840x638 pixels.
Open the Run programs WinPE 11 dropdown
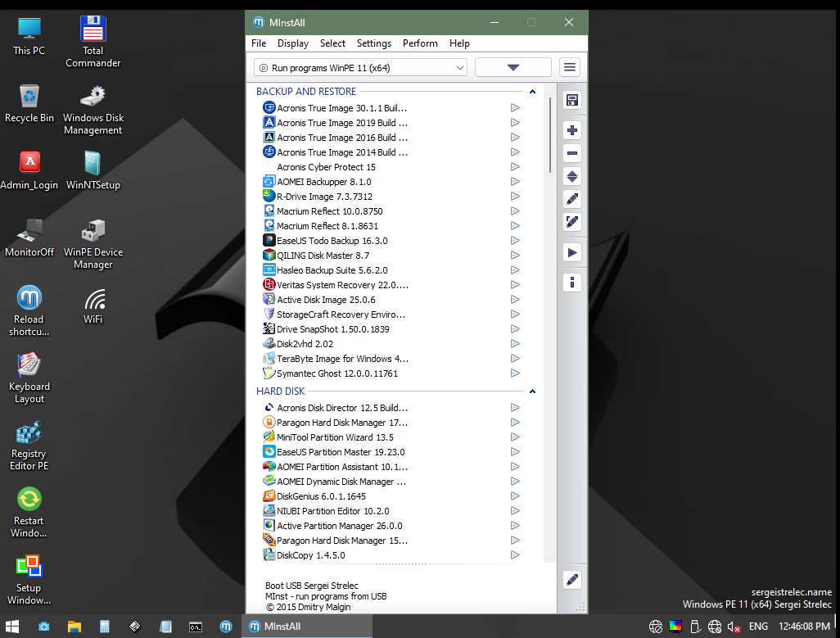point(359,67)
